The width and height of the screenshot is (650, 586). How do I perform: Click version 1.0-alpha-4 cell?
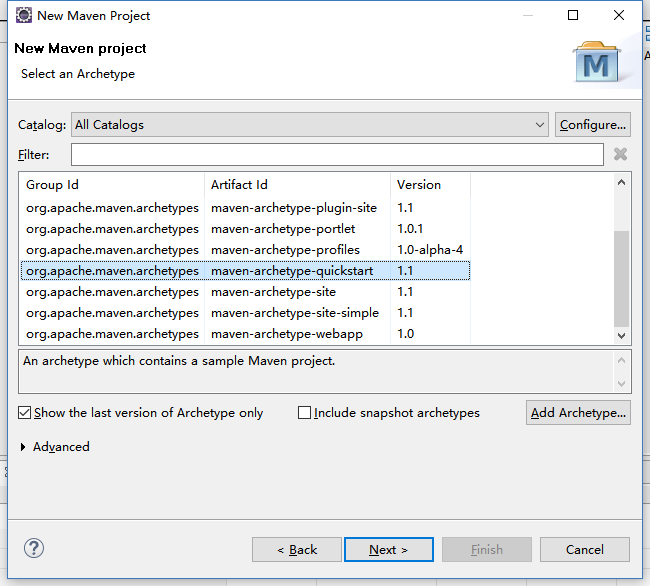(430, 250)
